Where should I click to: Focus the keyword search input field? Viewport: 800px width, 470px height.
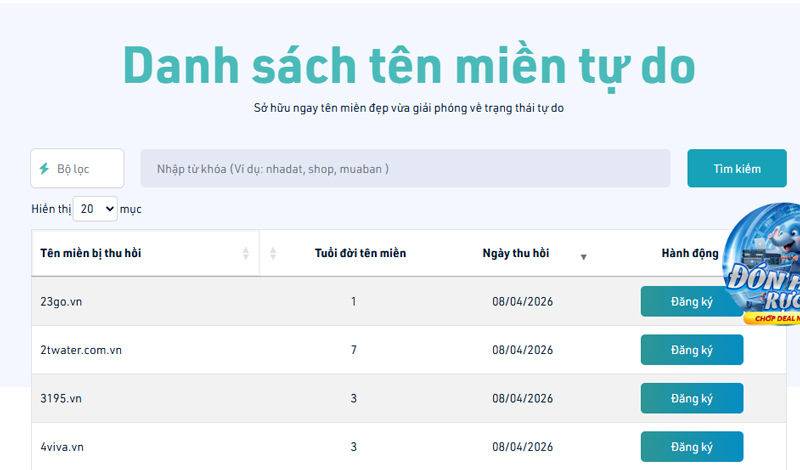point(405,168)
